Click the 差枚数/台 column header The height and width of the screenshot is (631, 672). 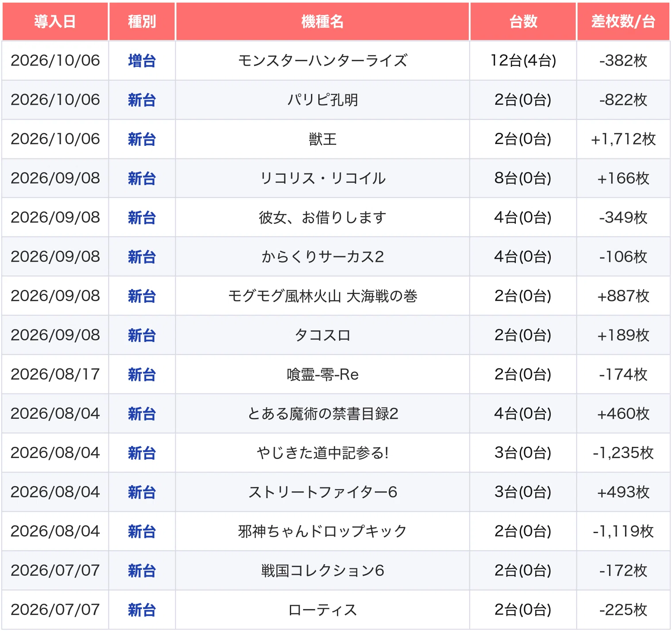point(623,22)
